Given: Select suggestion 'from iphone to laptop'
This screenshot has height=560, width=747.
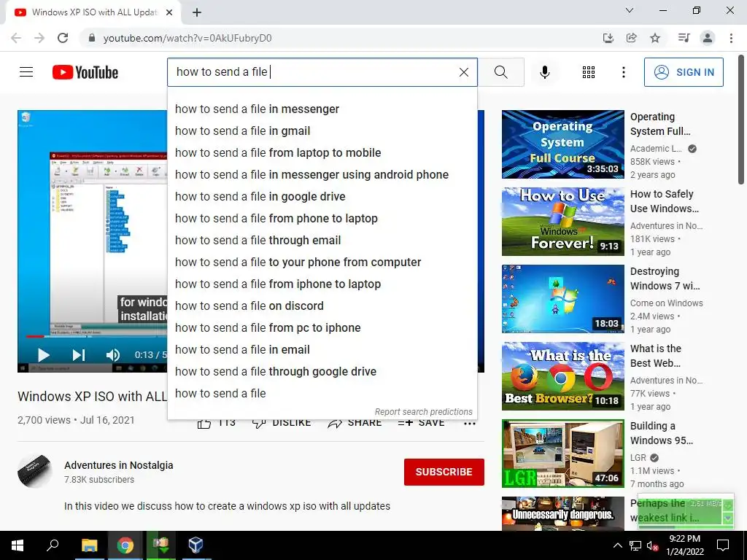Looking at the screenshot, I should pos(322,284).
